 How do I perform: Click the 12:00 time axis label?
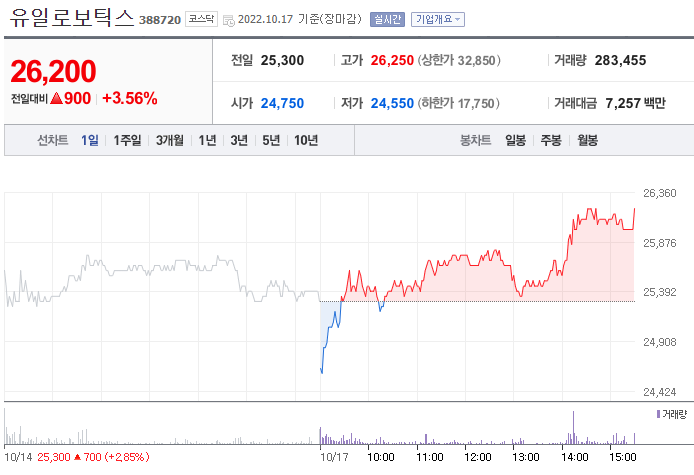(478, 457)
